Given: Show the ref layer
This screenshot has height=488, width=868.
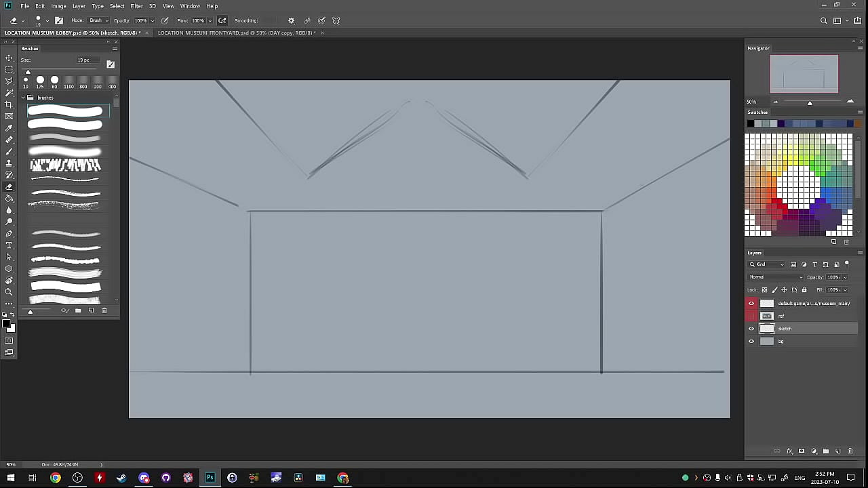Looking at the screenshot, I should point(751,316).
